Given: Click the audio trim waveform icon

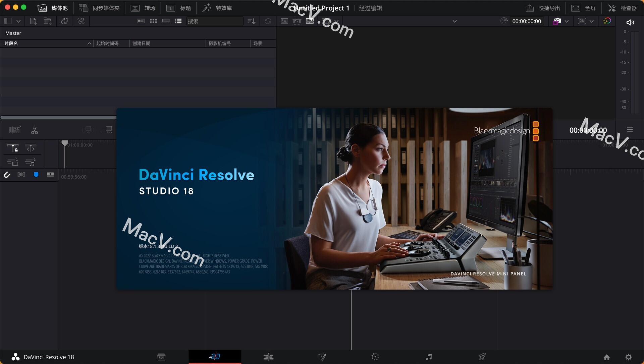Looking at the screenshot, I should tap(21, 175).
